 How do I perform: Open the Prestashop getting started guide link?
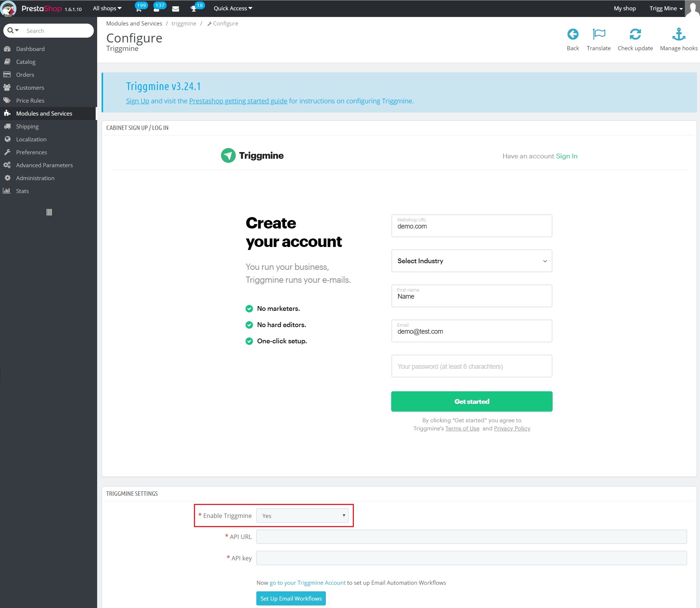pyautogui.click(x=238, y=101)
